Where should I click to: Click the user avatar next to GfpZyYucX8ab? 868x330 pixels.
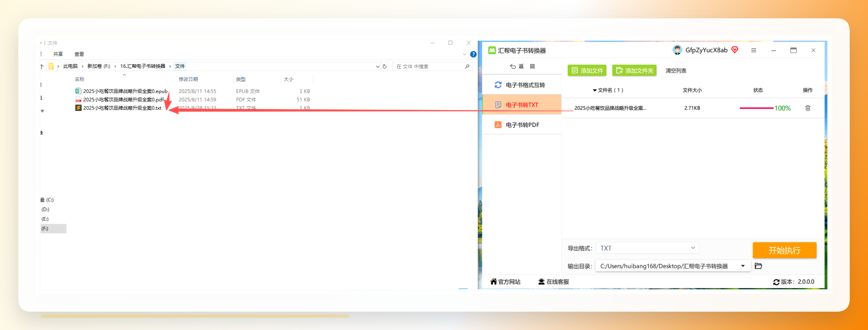(677, 50)
